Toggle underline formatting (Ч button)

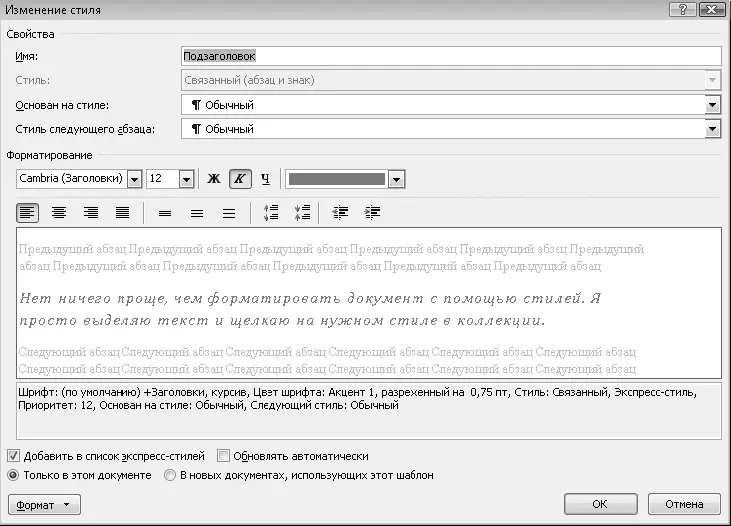pyautogui.click(x=265, y=179)
